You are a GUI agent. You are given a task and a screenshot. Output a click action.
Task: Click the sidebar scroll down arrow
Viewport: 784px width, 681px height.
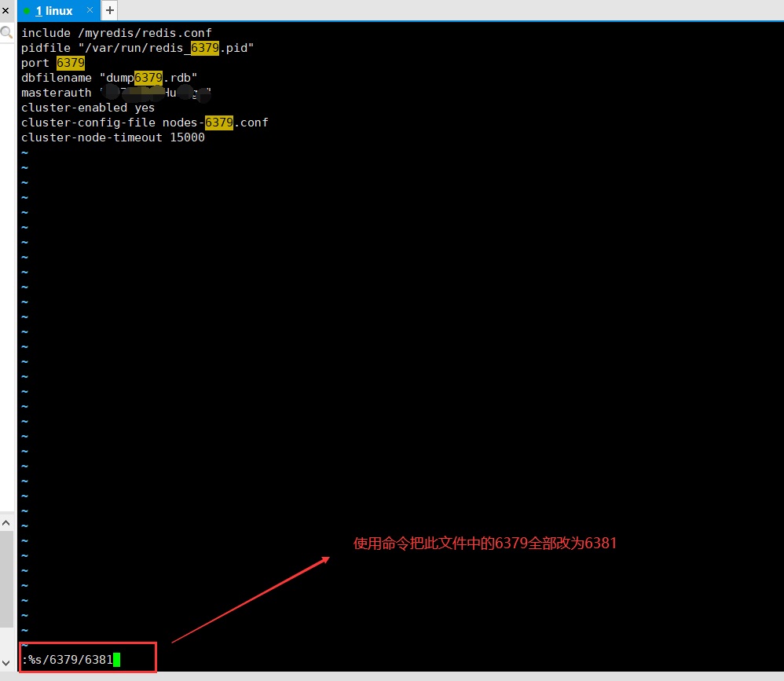(x=6, y=663)
